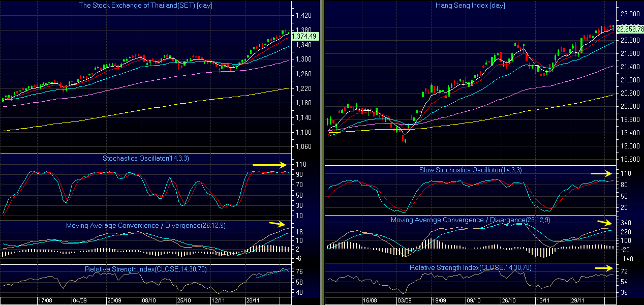Click the 72 value on the Hang Seng RSI axis
644x305 pixels.
point(623,272)
